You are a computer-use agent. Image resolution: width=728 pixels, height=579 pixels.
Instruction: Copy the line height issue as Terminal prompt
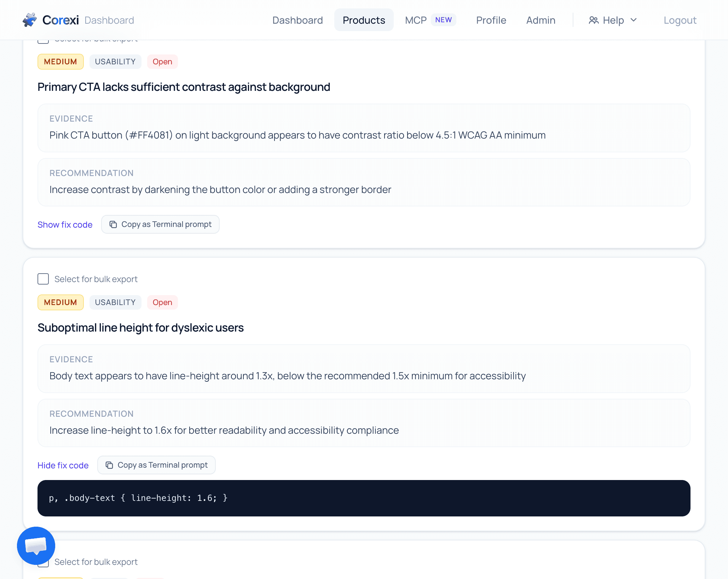coord(156,465)
